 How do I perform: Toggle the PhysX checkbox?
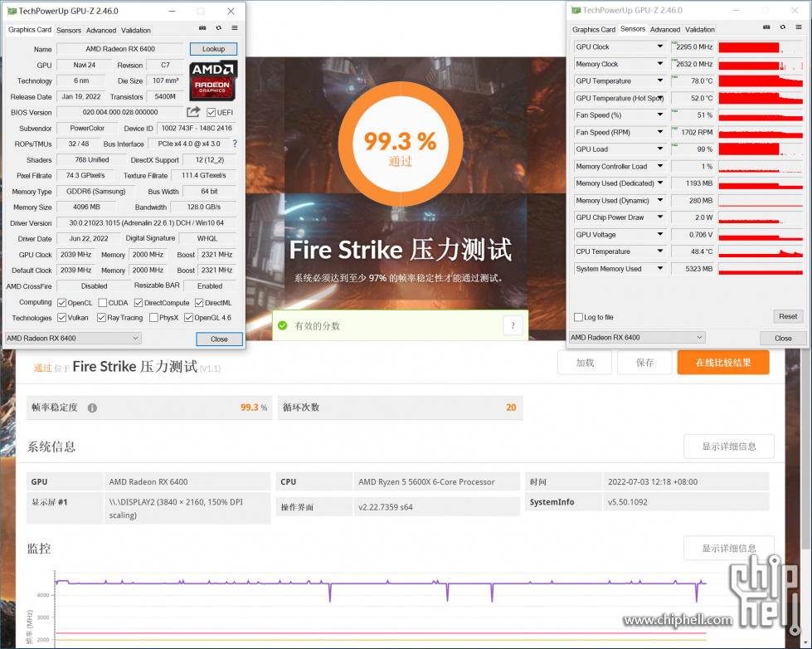click(153, 318)
